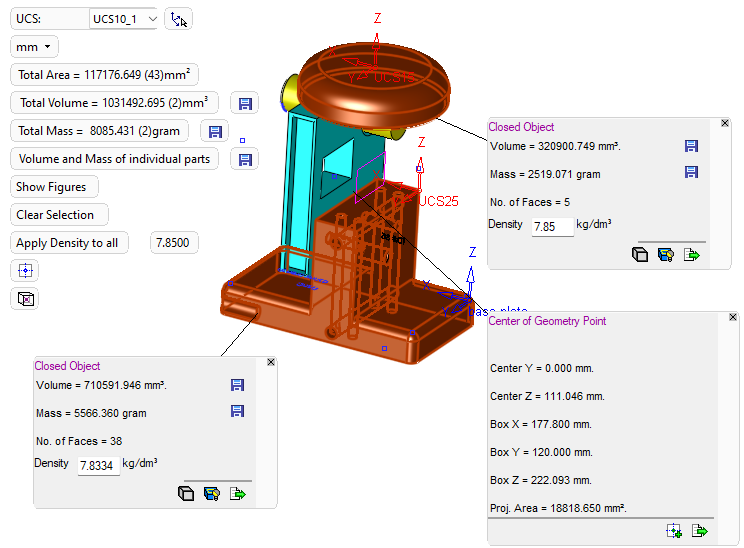Save the Total Volume value with the disk icon

pyautogui.click(x=245, y=103)
